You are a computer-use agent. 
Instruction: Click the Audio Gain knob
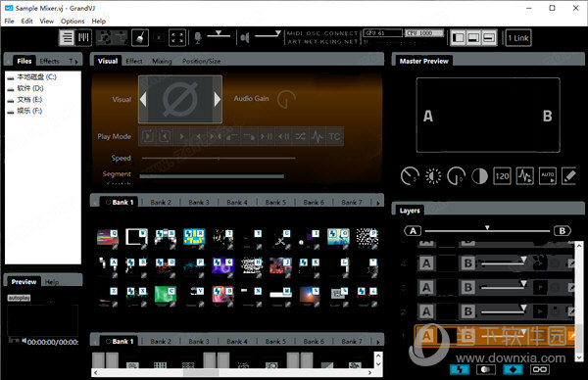[x=286, y=99]
